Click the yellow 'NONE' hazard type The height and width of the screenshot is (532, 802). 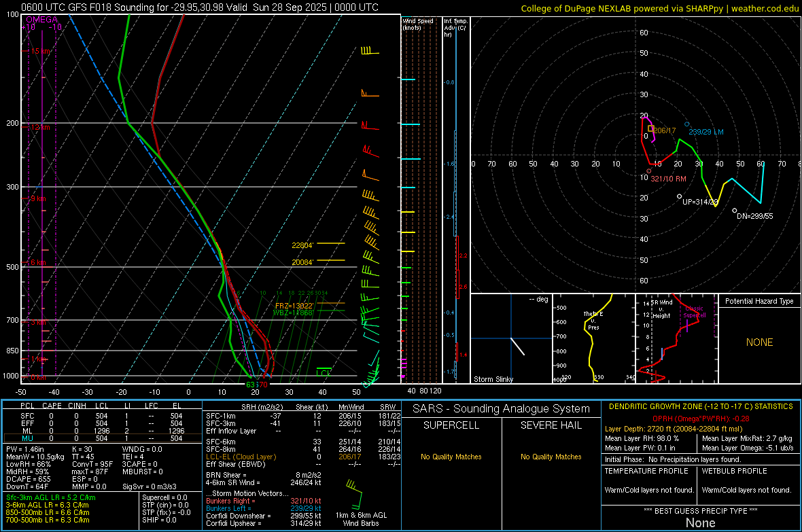coord(759,342)
